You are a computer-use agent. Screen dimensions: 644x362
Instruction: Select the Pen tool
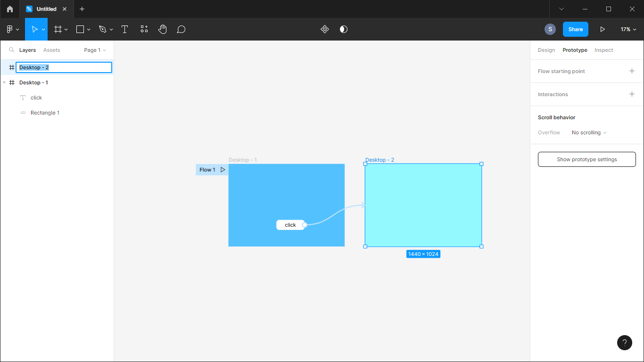pos(102,29)
